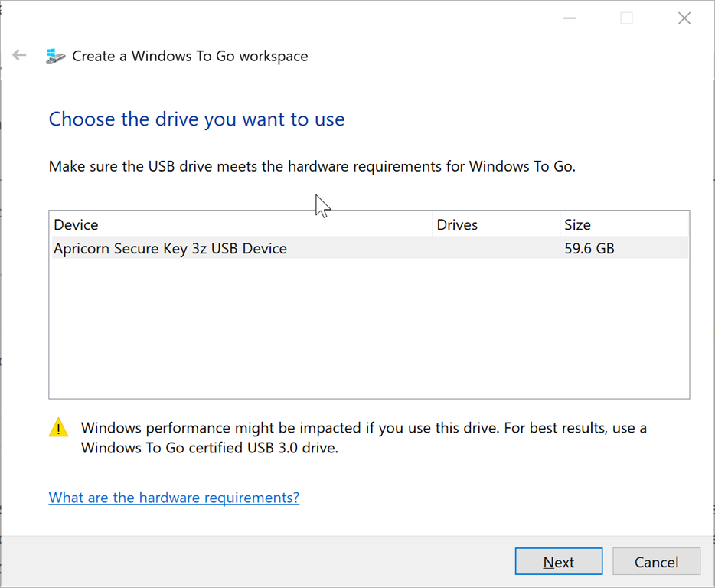
Task: Click the 'Create a Windows To Go workspace' title
Action: [x=190, y=56]
